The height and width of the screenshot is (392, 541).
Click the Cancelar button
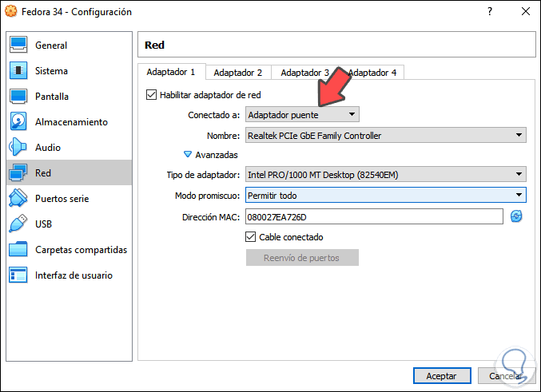[x=505, y=375]
